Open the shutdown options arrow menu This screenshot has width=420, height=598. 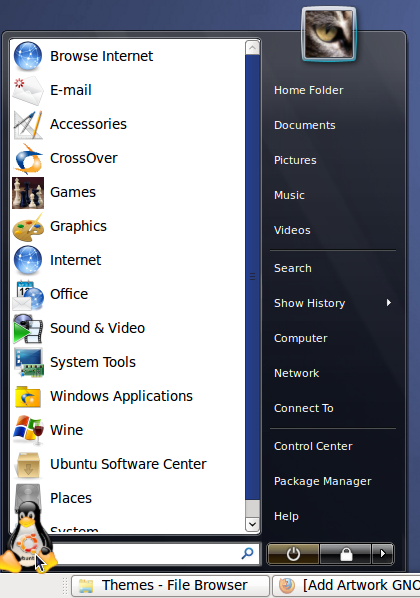point(383,553)
